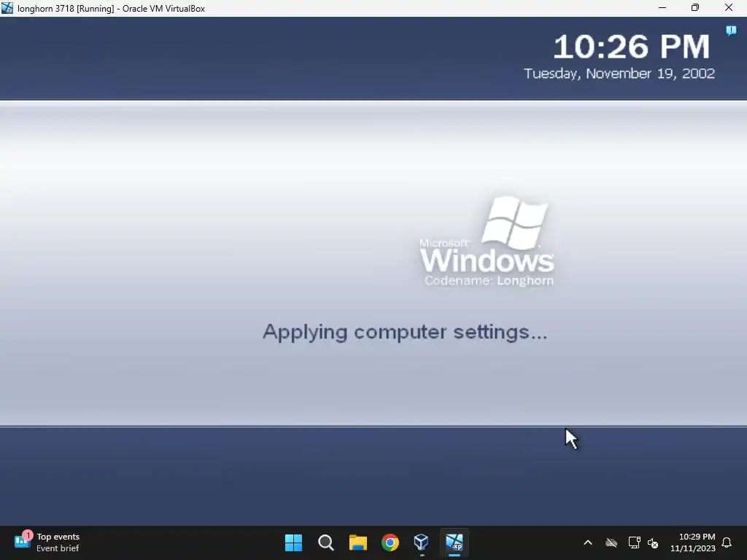
Task: Expand hidden system tray icons
Action: (x=588, y=542)
